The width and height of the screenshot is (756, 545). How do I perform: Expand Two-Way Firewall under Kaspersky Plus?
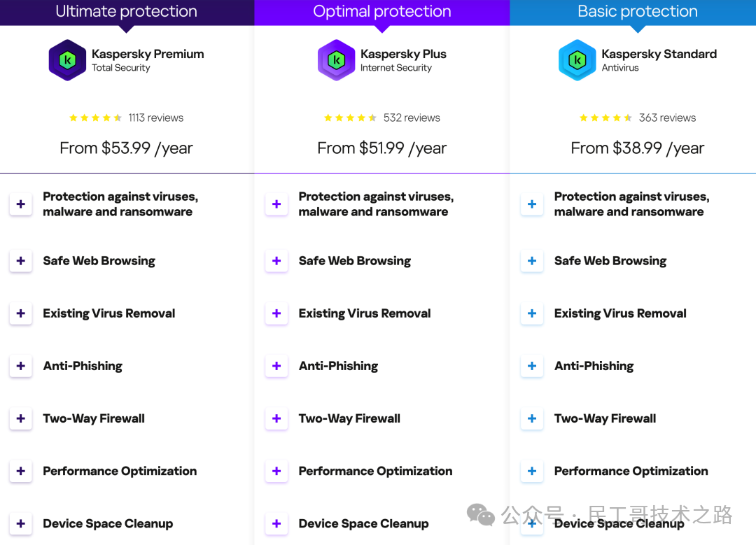tap(276, 418)
